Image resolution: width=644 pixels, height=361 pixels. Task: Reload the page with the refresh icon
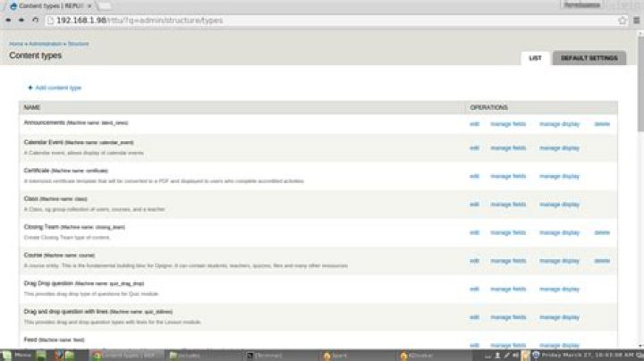(x=34, y=20)
